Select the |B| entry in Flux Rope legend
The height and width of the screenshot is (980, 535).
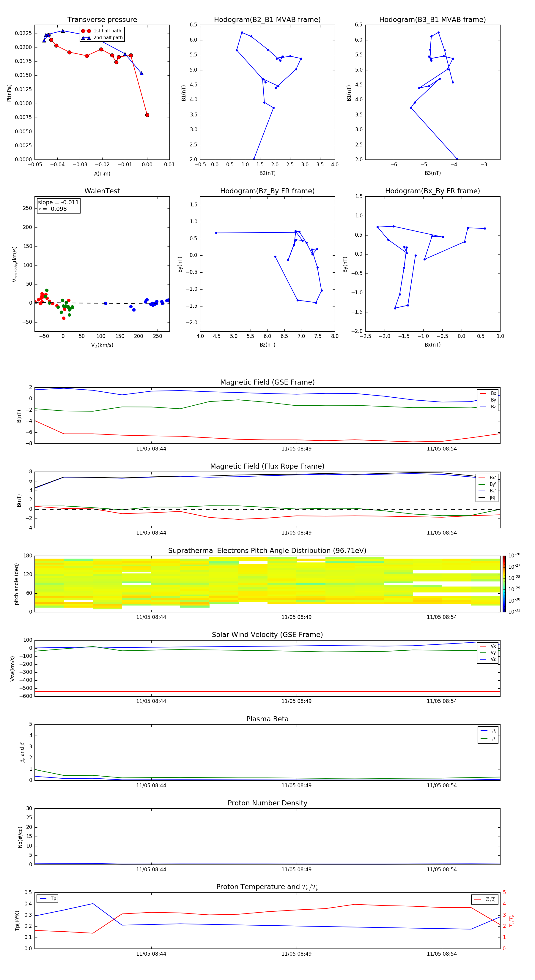(x=487, y=498)
